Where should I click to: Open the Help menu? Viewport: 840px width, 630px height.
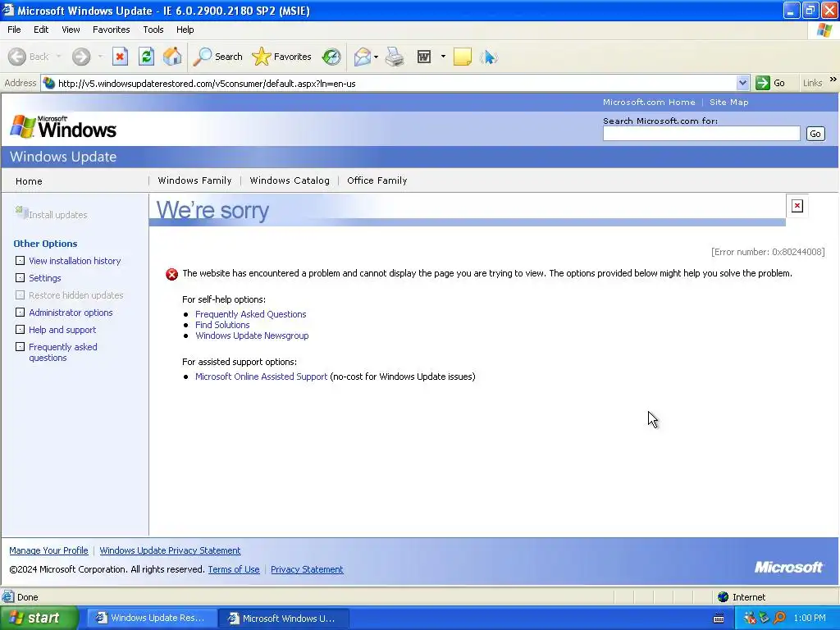coord(185,30)
